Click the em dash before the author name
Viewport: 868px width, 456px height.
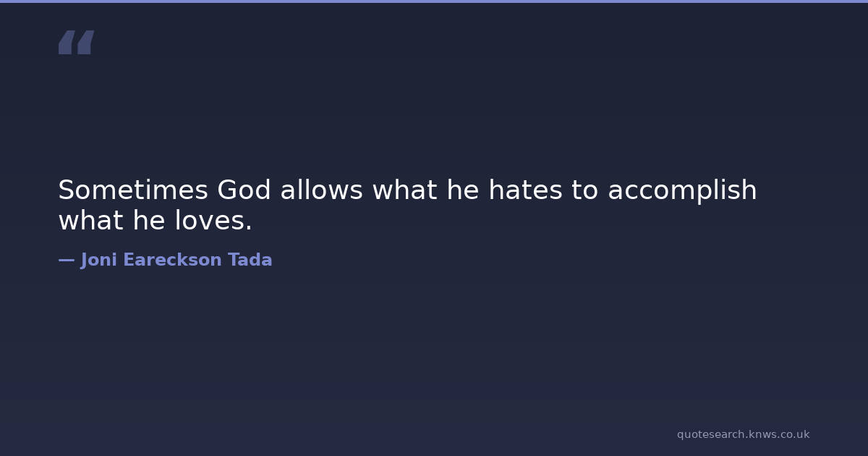(66, 260)
